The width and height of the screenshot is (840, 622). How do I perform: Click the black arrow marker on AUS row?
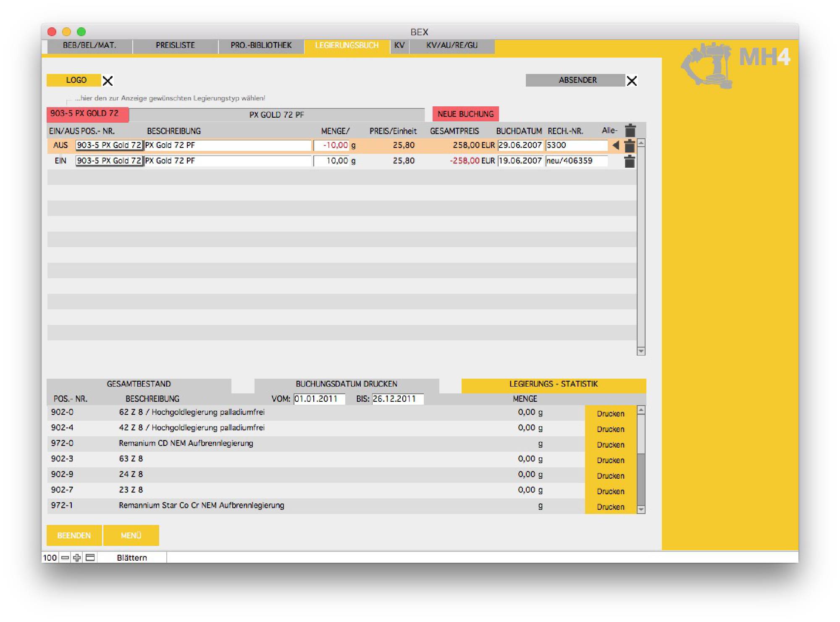click(x=616, y=145)
